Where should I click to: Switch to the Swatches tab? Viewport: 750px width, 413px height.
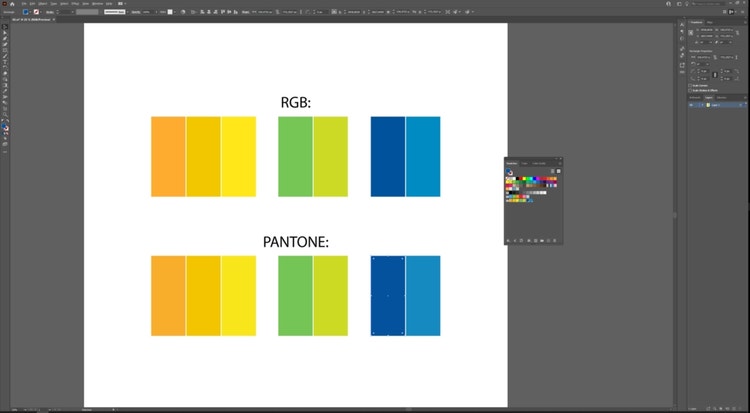512,164
